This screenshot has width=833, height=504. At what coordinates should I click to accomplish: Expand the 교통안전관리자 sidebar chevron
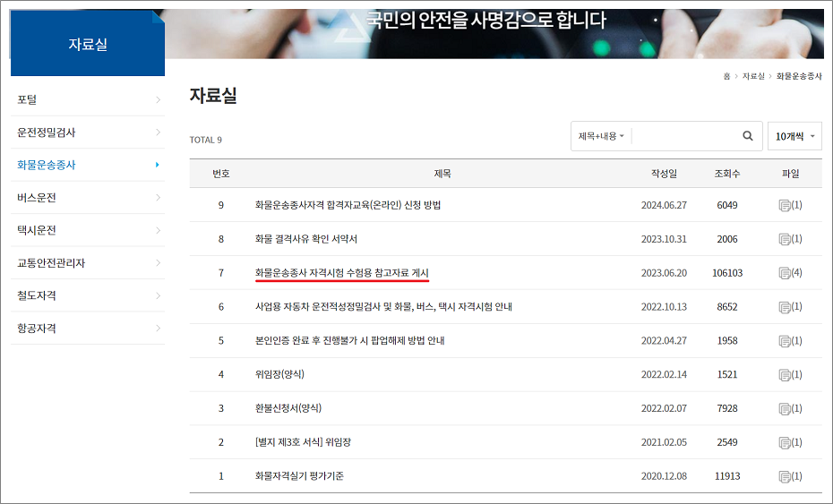coord(158,262)
